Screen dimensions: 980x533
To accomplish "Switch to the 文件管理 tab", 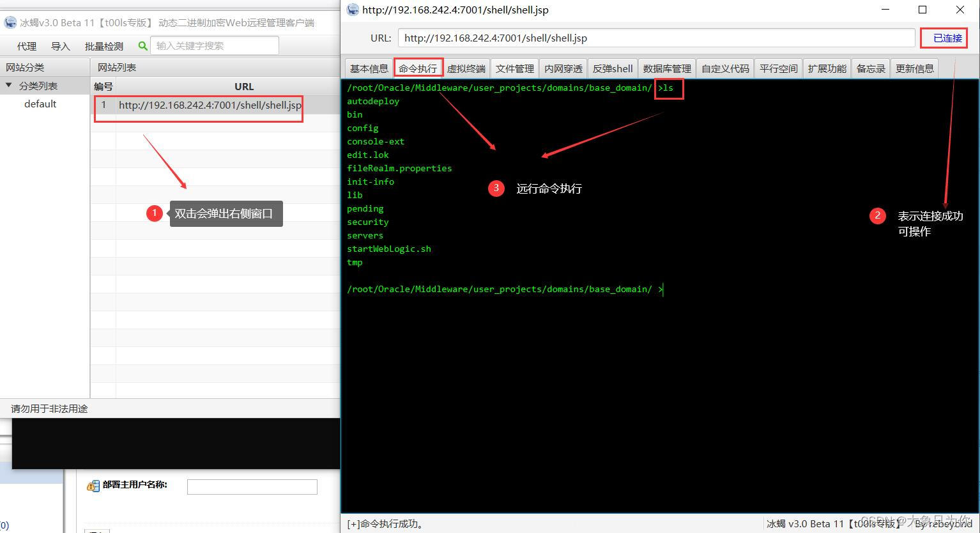I will (x=515, y=68).
